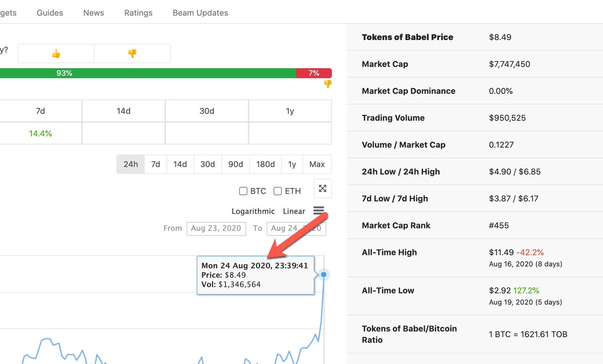Image resolution: width=603 pixels, height=364 pixels.
Task: Click the green 93% sentiment bar
Action: (148, 73)
